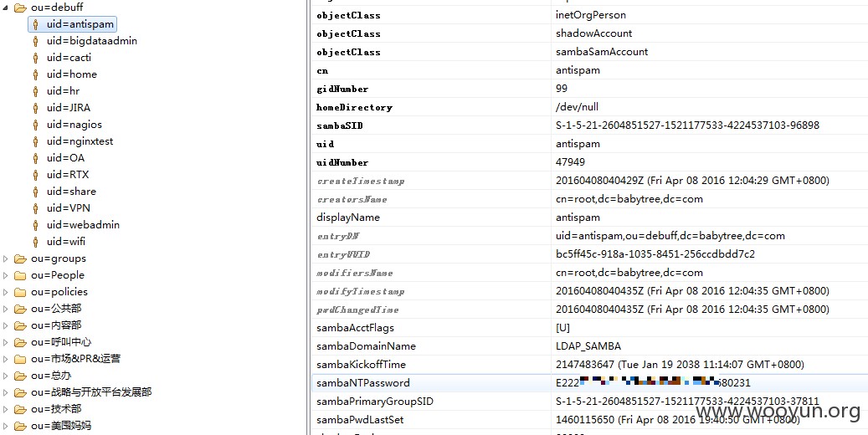Image resolution: width=868 pixels, height=435 pixels.
Task: Click the homeDirectory value /dev/null
Action: pos(577,107)
